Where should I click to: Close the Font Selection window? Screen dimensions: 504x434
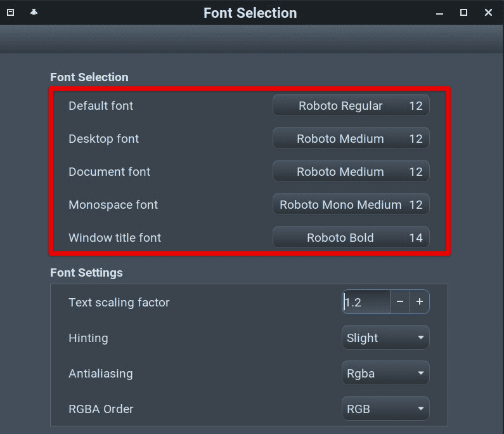pyautogui.click(x=488, y=13)
